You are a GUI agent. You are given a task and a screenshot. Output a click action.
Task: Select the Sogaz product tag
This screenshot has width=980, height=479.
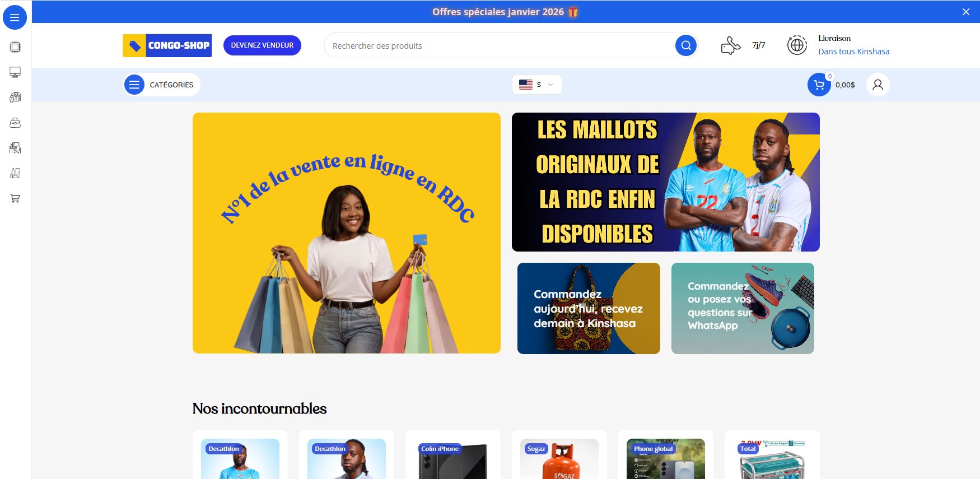point(536,449)
